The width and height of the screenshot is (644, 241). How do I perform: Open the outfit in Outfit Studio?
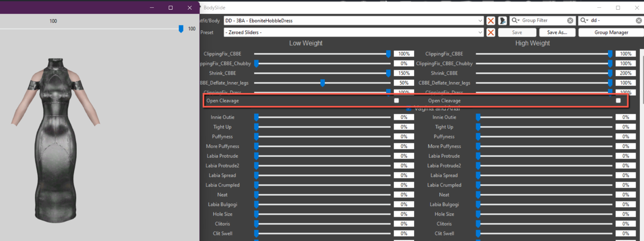click(503, 21)
